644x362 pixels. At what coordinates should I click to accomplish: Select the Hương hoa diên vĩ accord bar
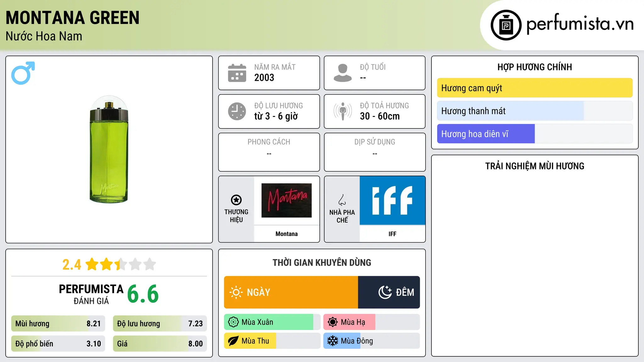[x=535, y=134]
